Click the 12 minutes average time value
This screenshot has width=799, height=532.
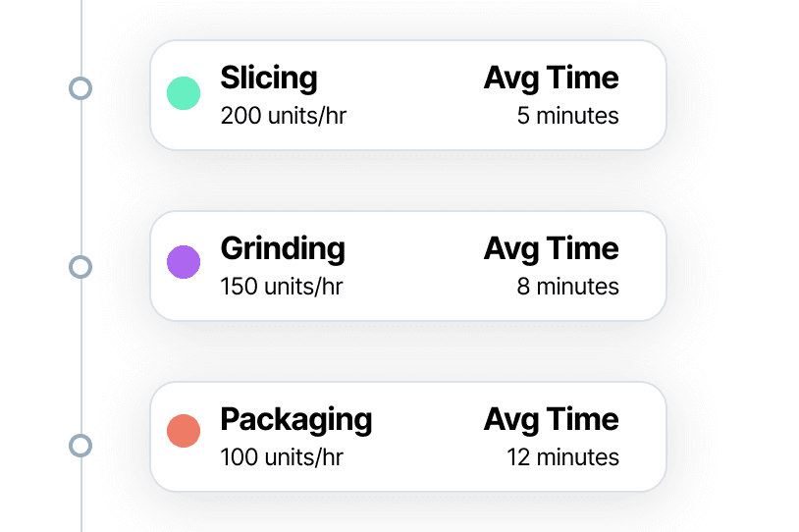562,457
